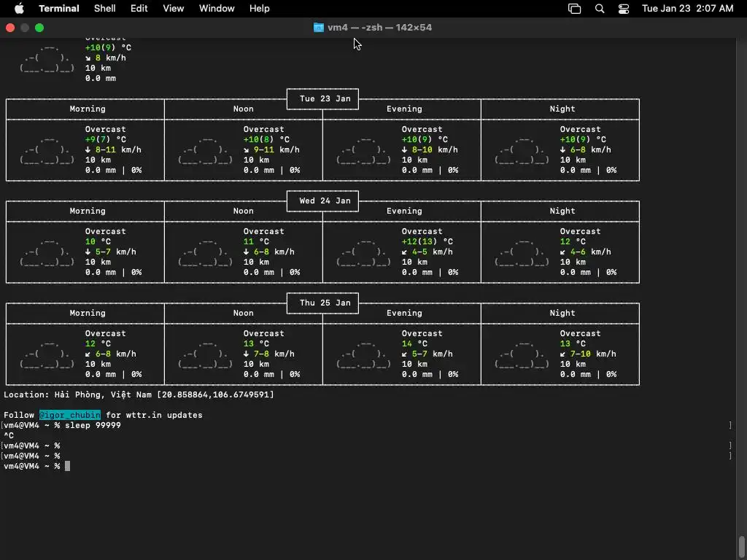Open the Help menu
Viewport: 747px width, 560px height.
(260, 9)
